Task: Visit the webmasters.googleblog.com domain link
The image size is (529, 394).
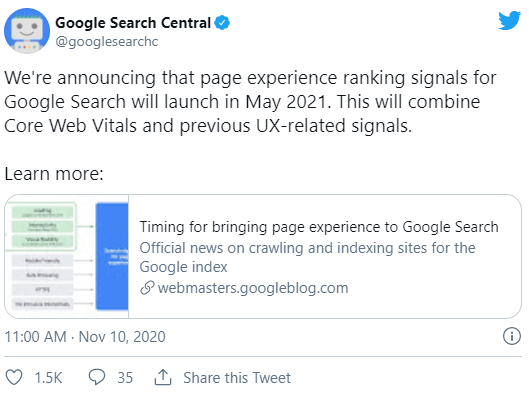Action: (253, 288)
